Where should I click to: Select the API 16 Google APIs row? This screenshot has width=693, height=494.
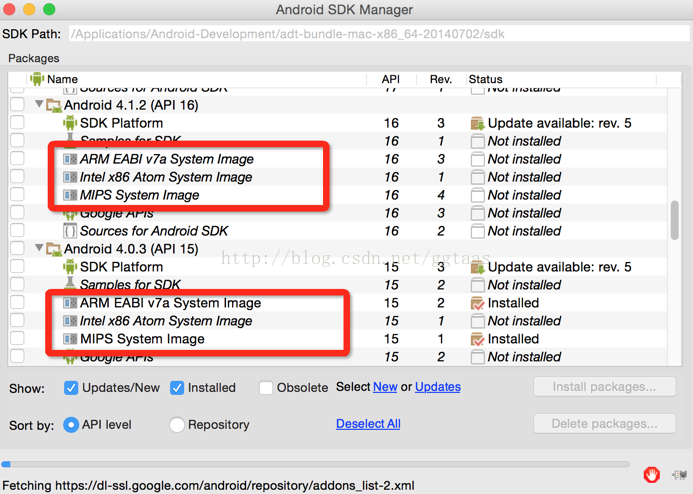click(337, 213)
